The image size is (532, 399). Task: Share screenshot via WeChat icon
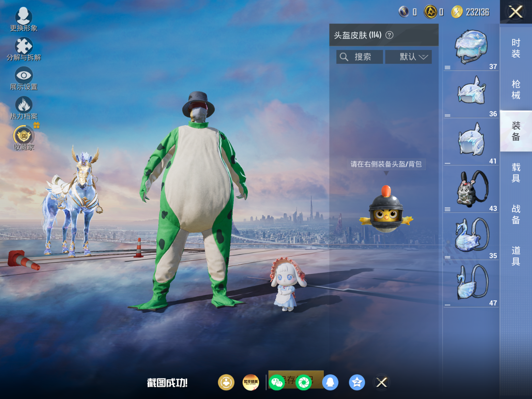276,382
